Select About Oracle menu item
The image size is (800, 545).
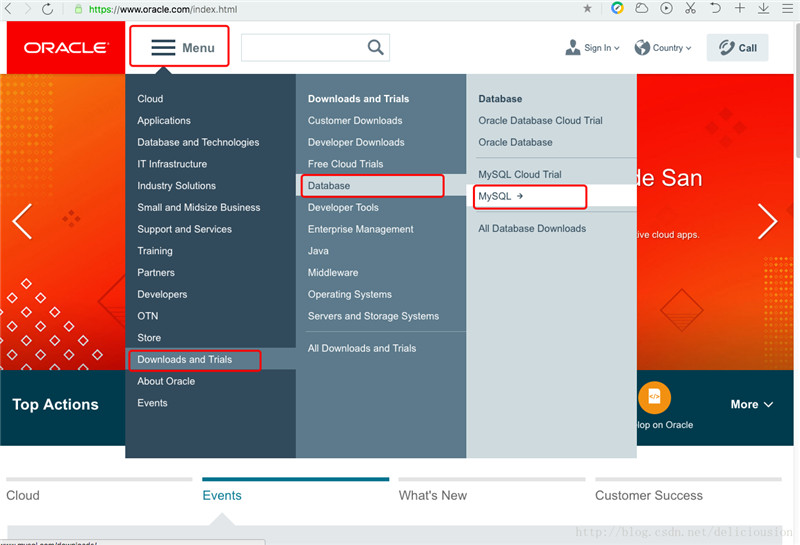pos(166,381)
